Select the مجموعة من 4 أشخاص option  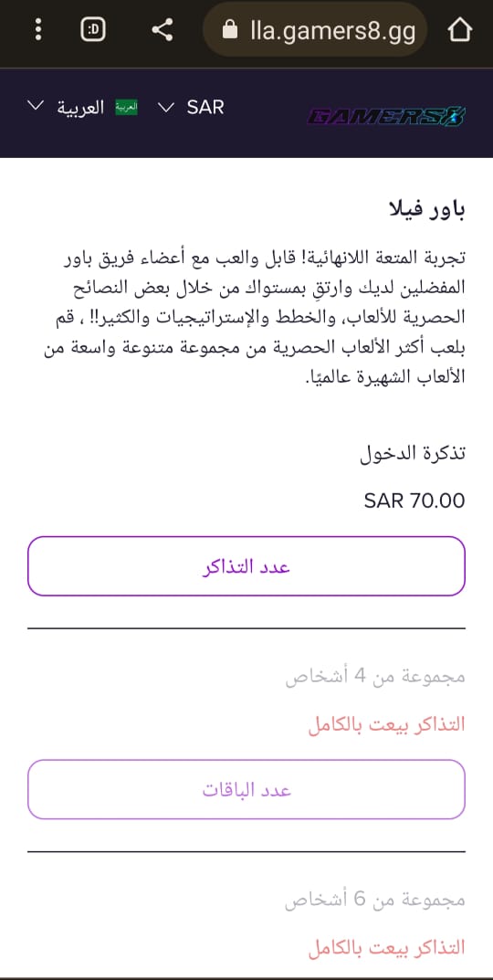tap(375, 677)
